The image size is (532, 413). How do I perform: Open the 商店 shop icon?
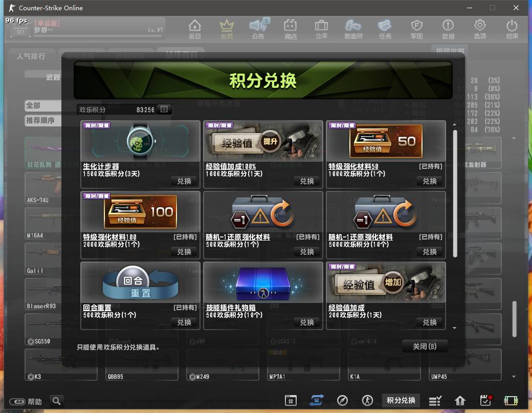point(291,29)
